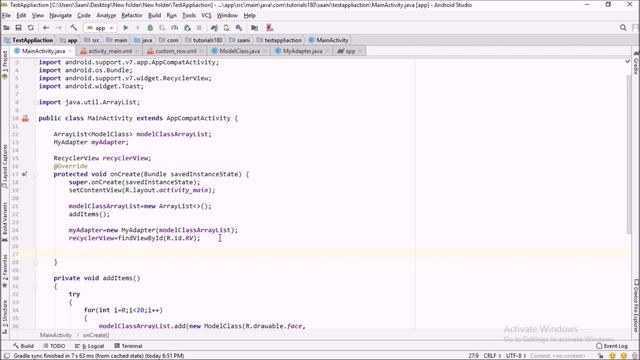640x360 pixels.
Task: Select the MainActivity breadcrumb item
Action: click(329, 40)
